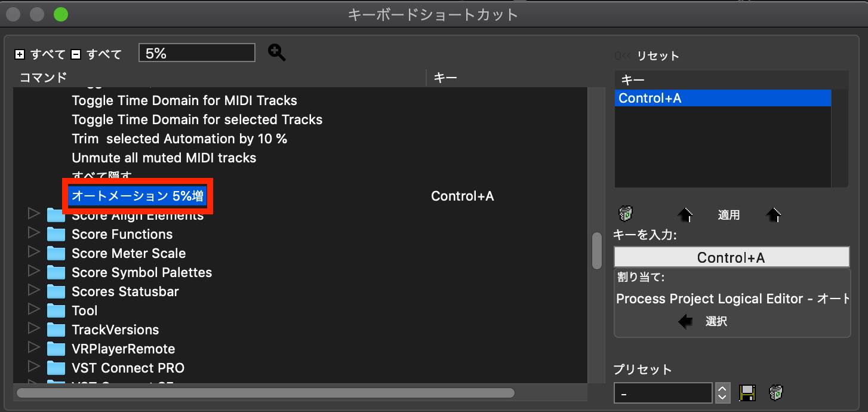Click the magnifier search icon
Viewport: 868px width, 412px height.
276,53
